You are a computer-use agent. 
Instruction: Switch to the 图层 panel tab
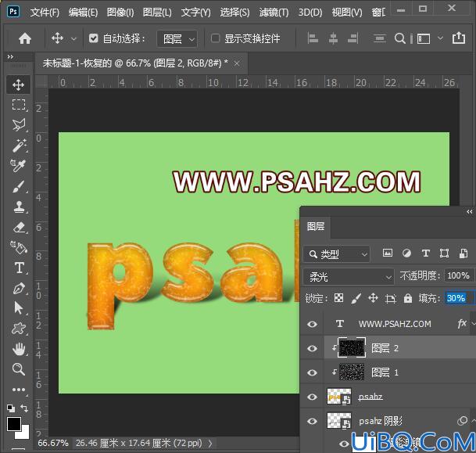316,226
